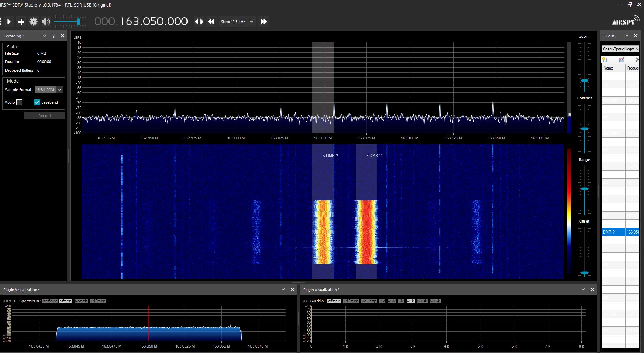
Task: Click the Record button
Action: point(44,116)
